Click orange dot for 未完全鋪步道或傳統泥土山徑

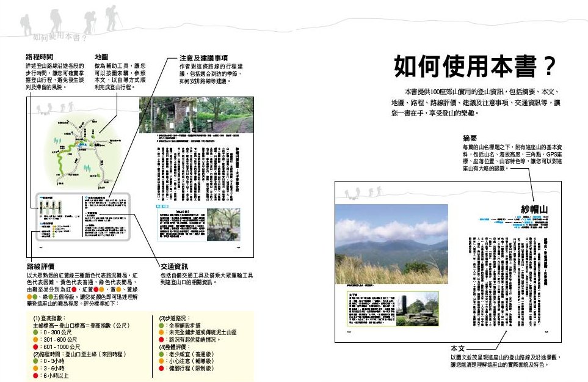(162, 332)
